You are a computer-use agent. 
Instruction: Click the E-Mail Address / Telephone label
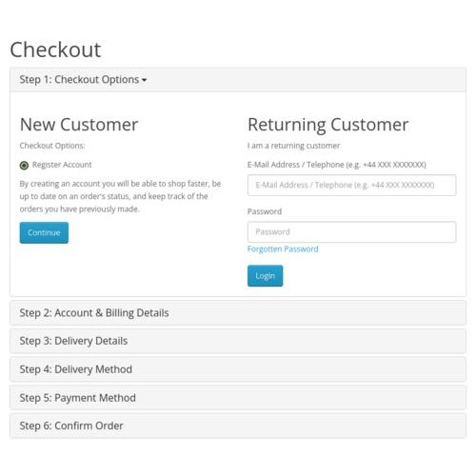pyautogui.click(x=337, y=165)
